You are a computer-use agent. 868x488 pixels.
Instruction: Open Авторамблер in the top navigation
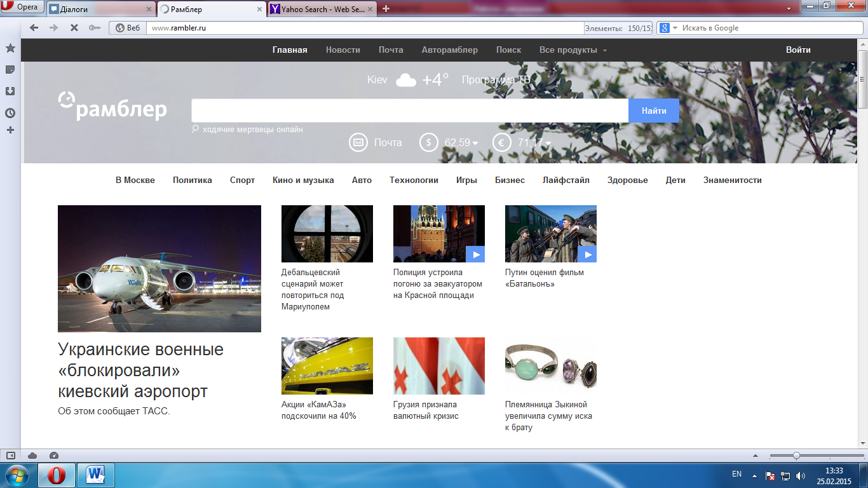point(450,50)
